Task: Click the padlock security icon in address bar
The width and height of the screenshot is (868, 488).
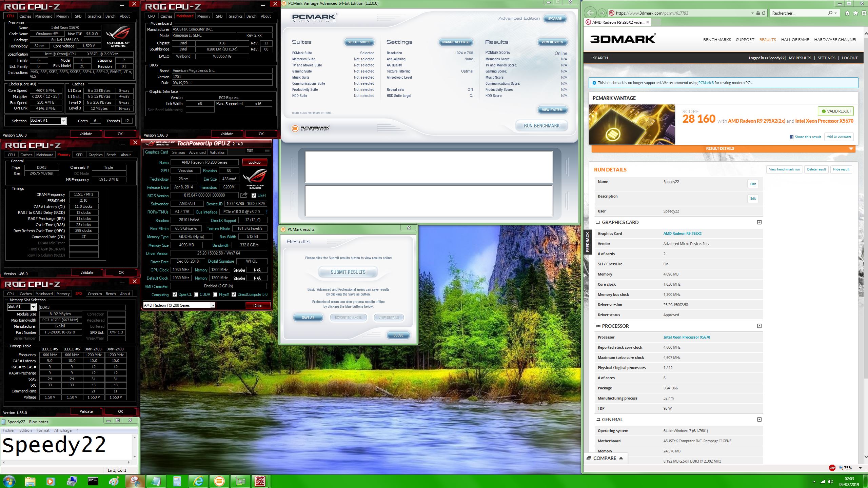Action: click(x=758, y=13)
